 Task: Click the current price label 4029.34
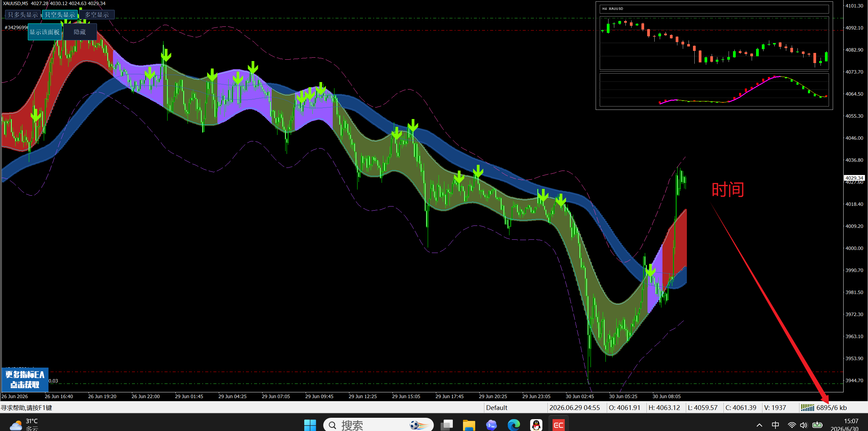click(854, 178)
